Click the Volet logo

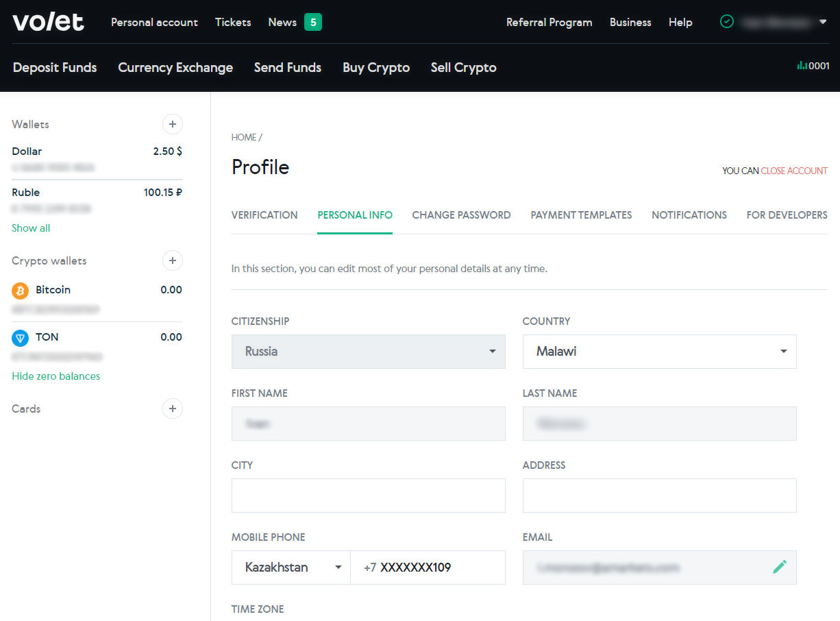pos(48,22)
